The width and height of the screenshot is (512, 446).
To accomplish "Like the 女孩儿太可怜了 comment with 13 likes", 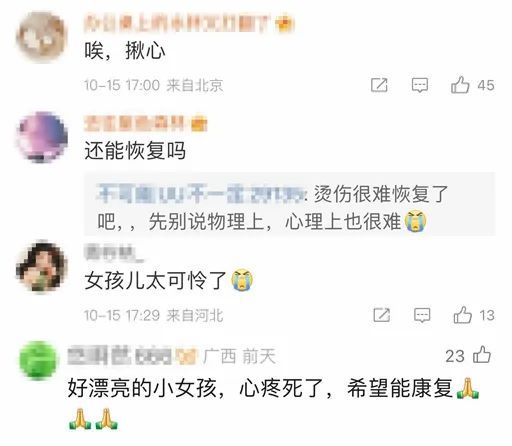I will pyautogui.click(x=463, y=315).
